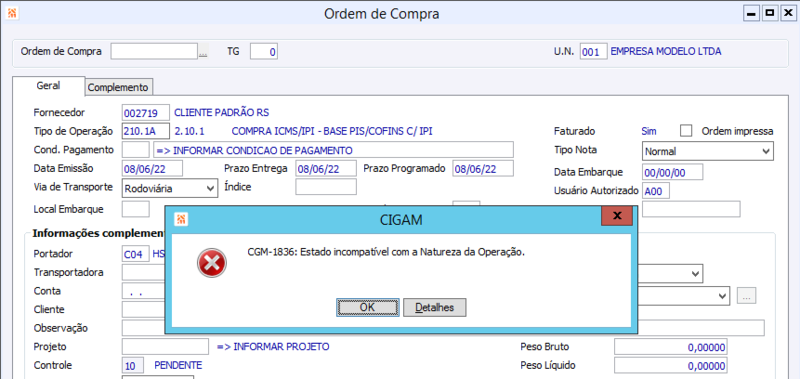Click the TG field
The width and height of the screenshot is (800, 379).
tap(264, 52)
